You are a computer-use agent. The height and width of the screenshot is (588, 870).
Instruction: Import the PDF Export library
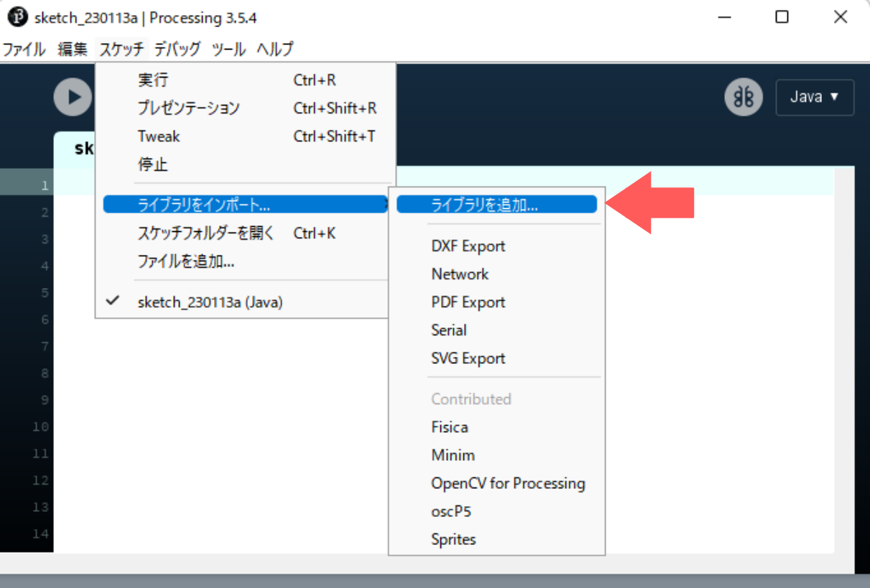coord(496,302)
